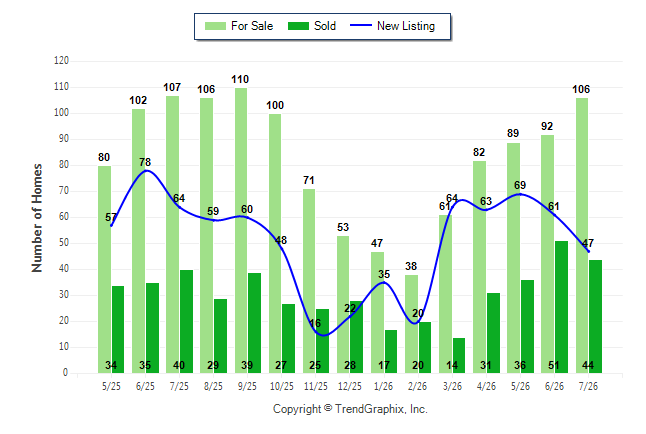
Task: Click the 106 For Sale bar for 7/26
Action: point(582,235)
